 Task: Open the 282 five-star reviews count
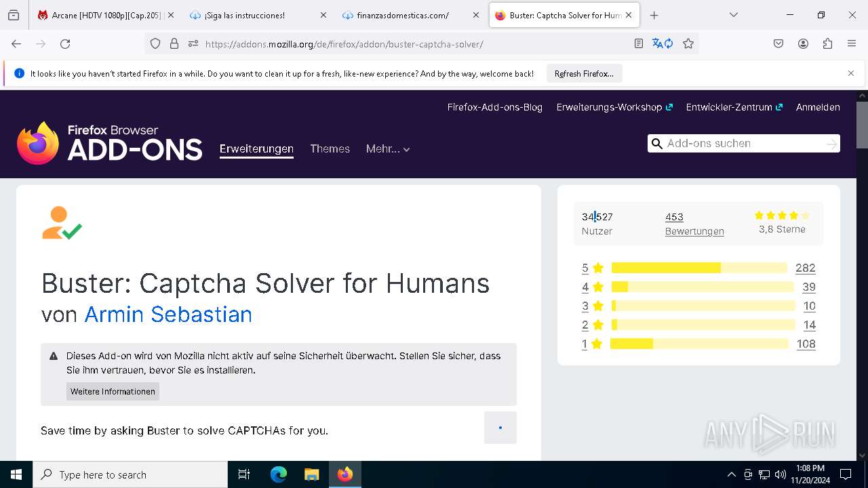pos(806,268)
